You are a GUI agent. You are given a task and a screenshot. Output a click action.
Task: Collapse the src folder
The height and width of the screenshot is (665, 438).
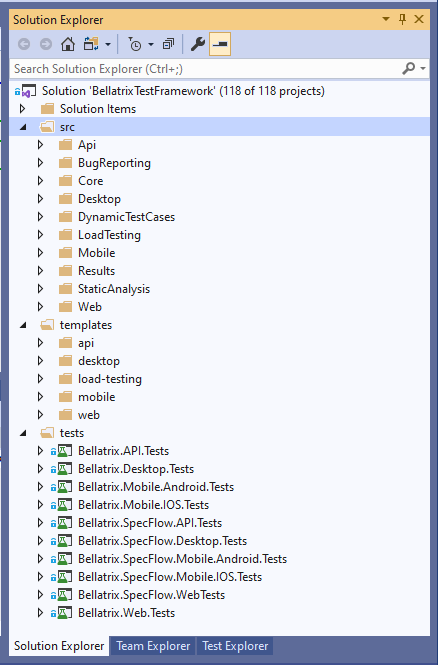[x=23, y=127]
